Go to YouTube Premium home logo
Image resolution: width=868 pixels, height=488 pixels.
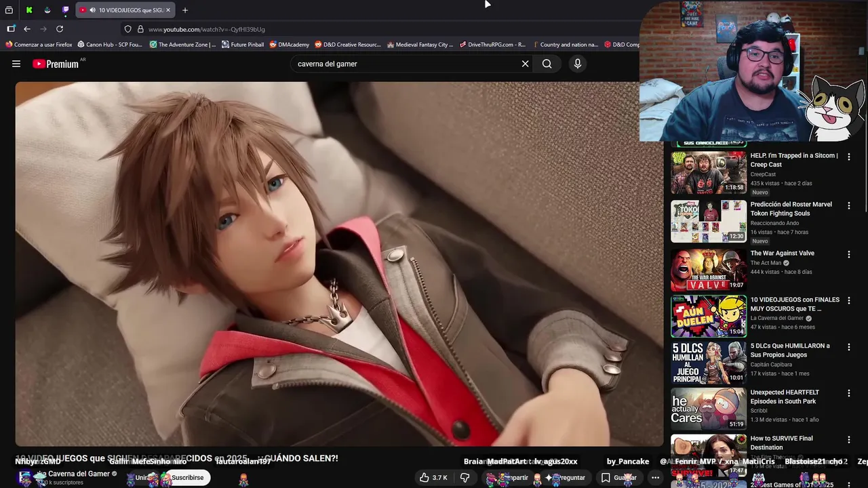point(56,64)
